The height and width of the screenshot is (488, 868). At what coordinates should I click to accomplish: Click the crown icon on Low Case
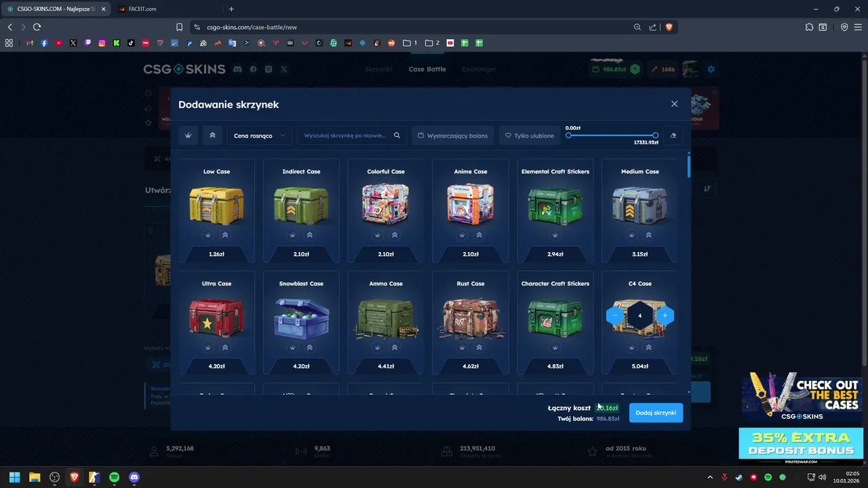coord(208,235)
